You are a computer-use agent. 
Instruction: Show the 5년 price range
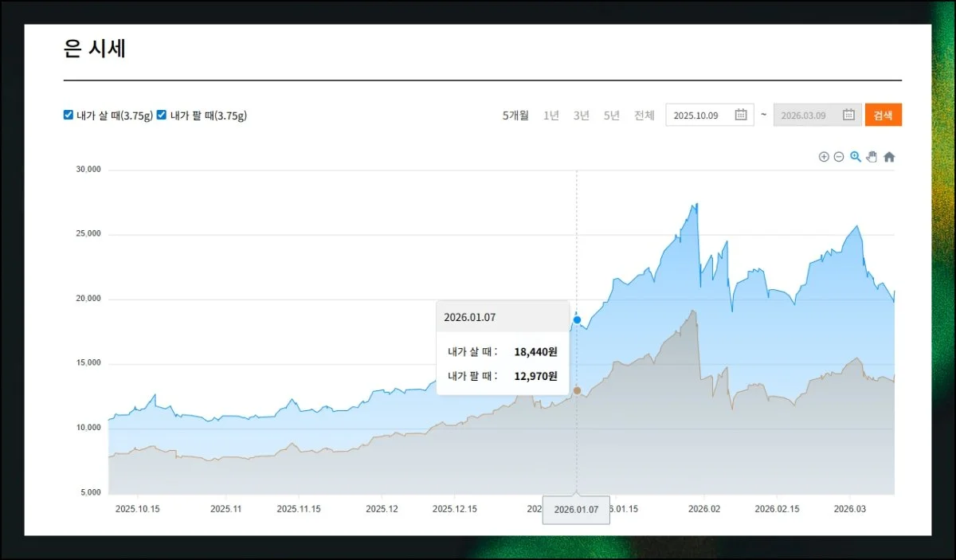pos(612,116)
